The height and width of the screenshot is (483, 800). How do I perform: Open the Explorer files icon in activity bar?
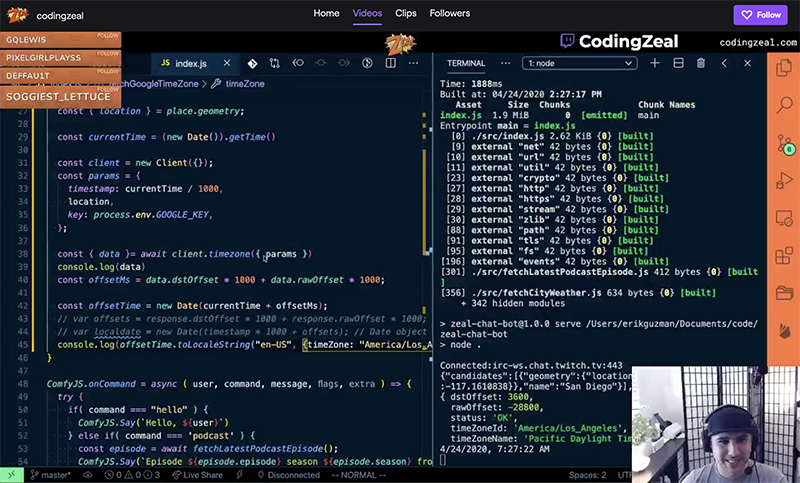click(784, 68)
